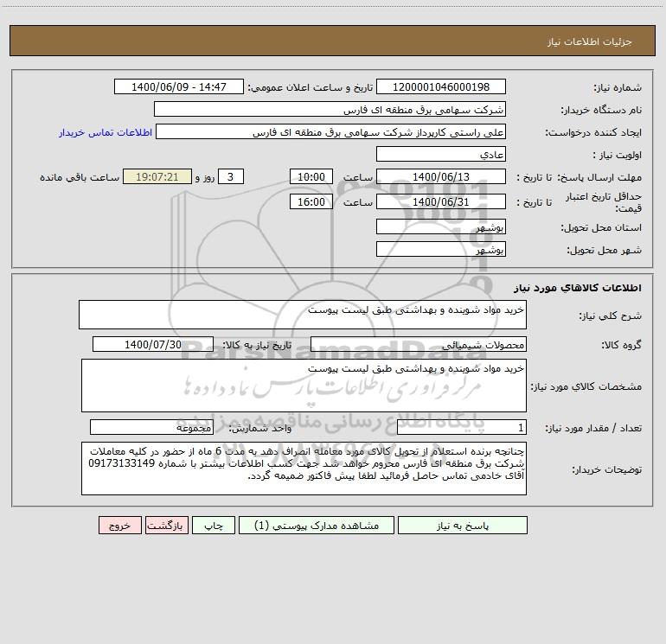The width and height of the screenshot is (666, 644).
Task: Click delivery province field بوشهر
Action: [441, 226]
